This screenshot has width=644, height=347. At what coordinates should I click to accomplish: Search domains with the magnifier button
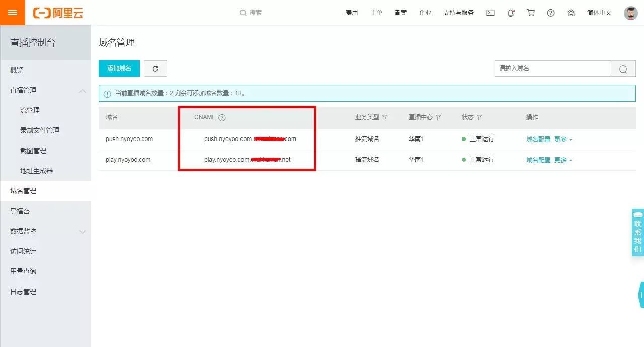(623, 69)
